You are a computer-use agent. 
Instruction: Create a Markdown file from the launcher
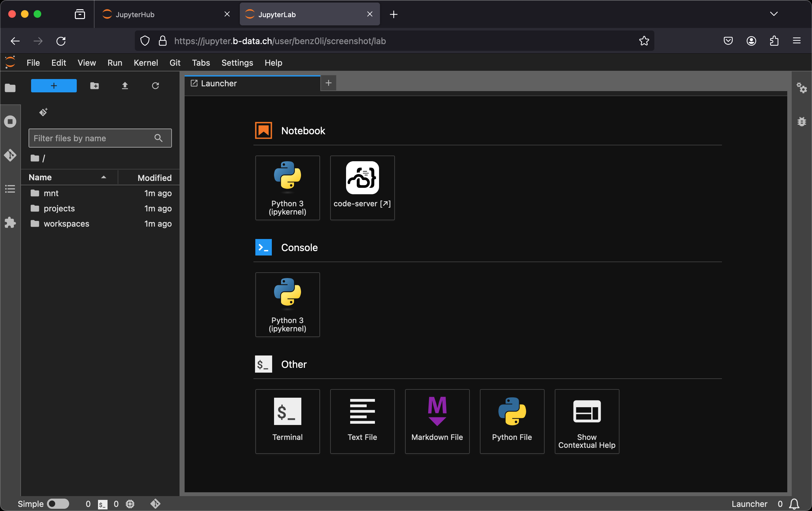point(437,421)
